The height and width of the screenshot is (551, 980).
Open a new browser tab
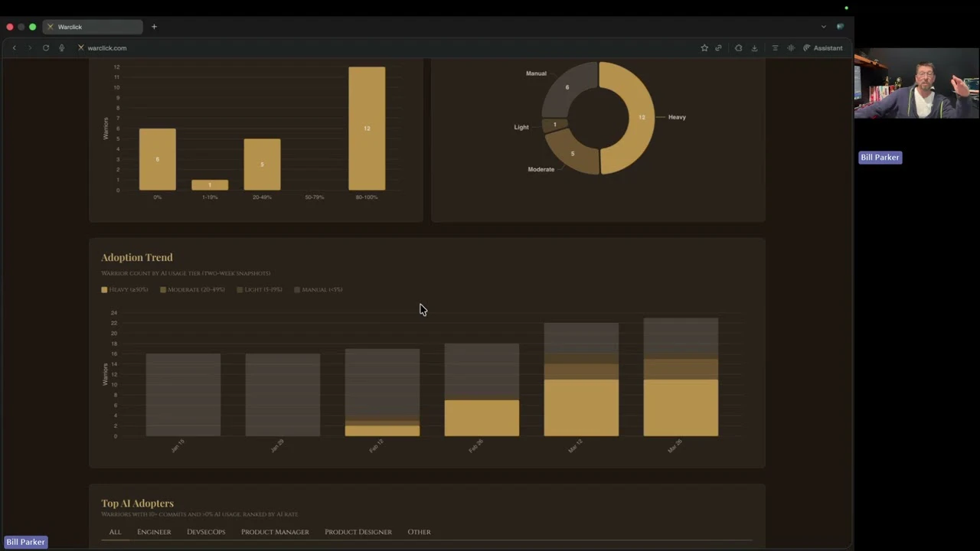154,27
